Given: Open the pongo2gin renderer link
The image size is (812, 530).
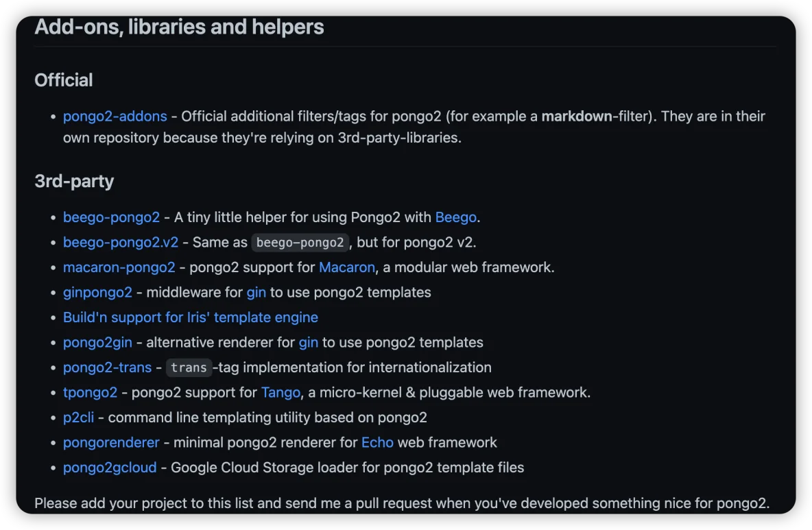Looking at the screenshot, I should [97, 342].
